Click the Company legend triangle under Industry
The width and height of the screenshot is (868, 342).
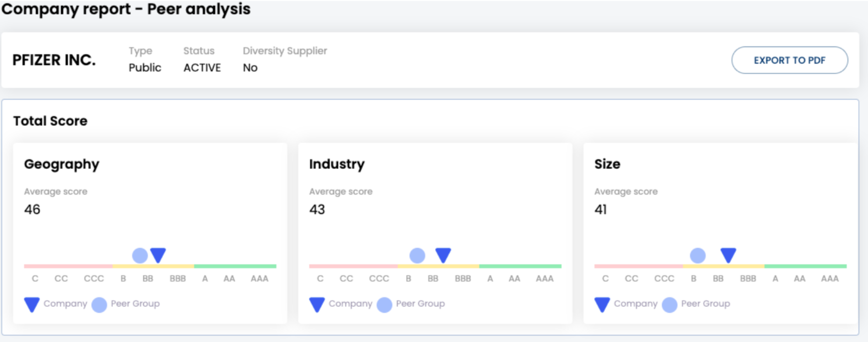[317, 304]
